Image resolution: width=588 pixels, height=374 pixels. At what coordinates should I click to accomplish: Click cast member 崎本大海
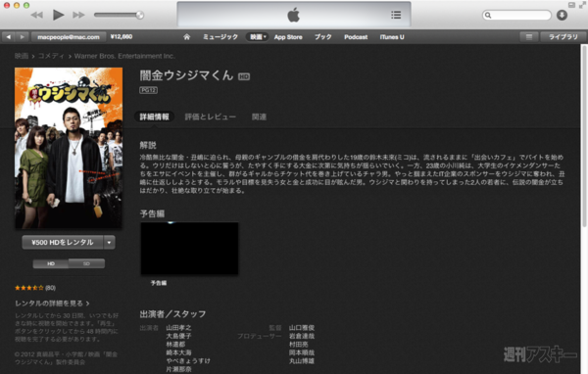(178, 352)
